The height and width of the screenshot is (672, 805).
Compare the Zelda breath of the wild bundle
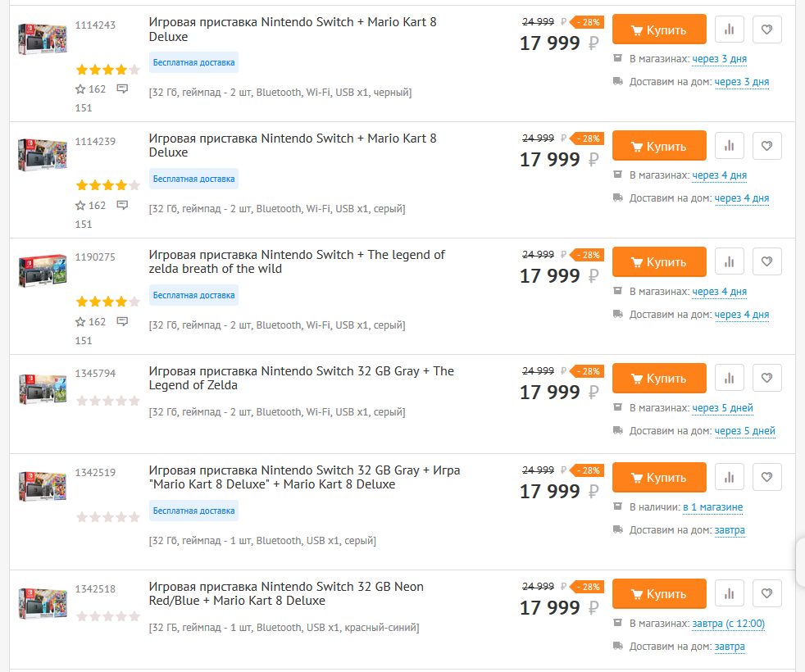729,261
